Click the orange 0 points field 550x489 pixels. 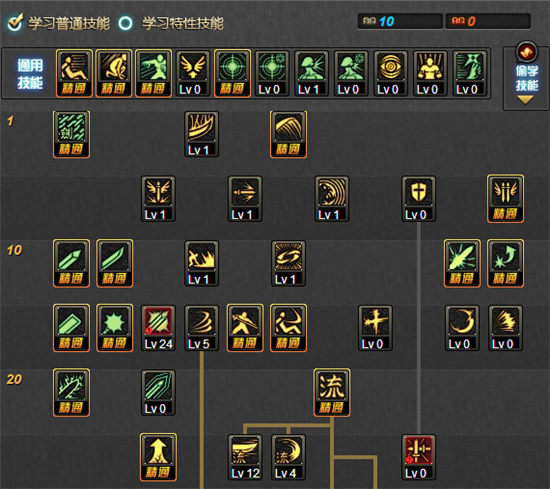point(488,21)
